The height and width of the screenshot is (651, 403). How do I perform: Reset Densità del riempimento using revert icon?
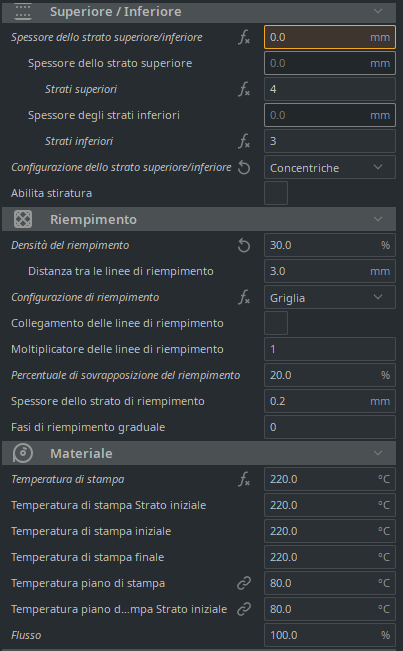(x=244, y=245)
